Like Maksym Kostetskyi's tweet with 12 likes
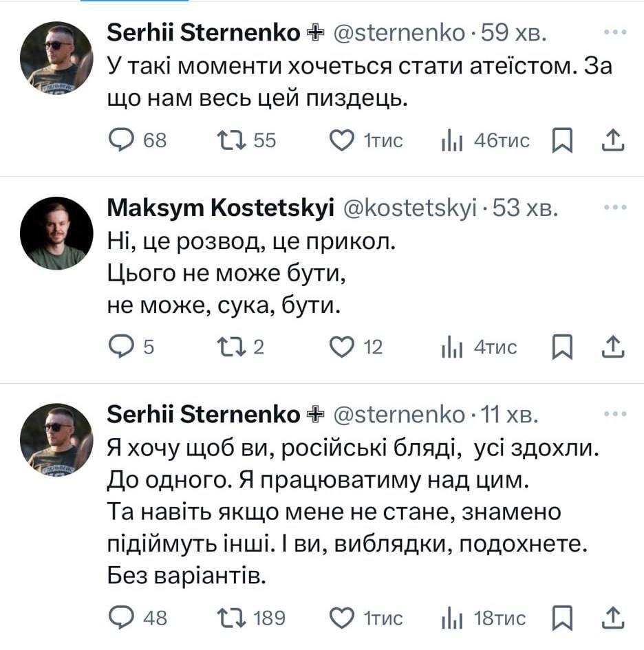The height and width of the screenshot is (650, 644). tap(341, 347)
